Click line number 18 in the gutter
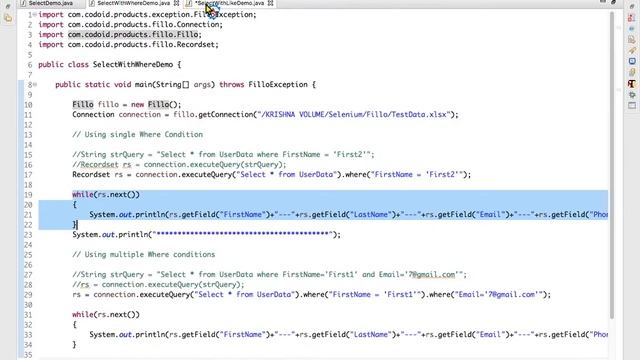 coord(28,185)
